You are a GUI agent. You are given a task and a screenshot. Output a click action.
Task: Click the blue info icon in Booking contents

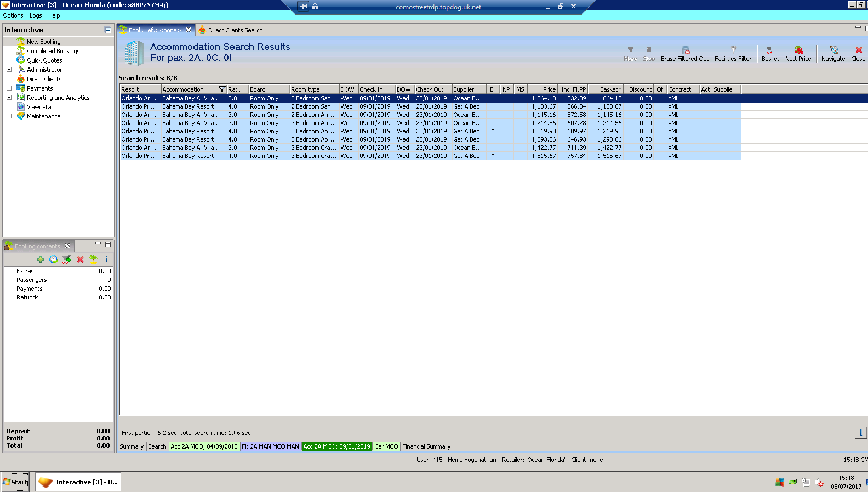(x=106, y=259)
